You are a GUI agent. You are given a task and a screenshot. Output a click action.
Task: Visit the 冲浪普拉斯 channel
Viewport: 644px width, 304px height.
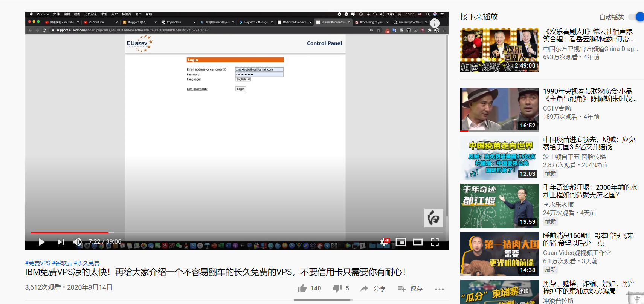coord(559,301)
